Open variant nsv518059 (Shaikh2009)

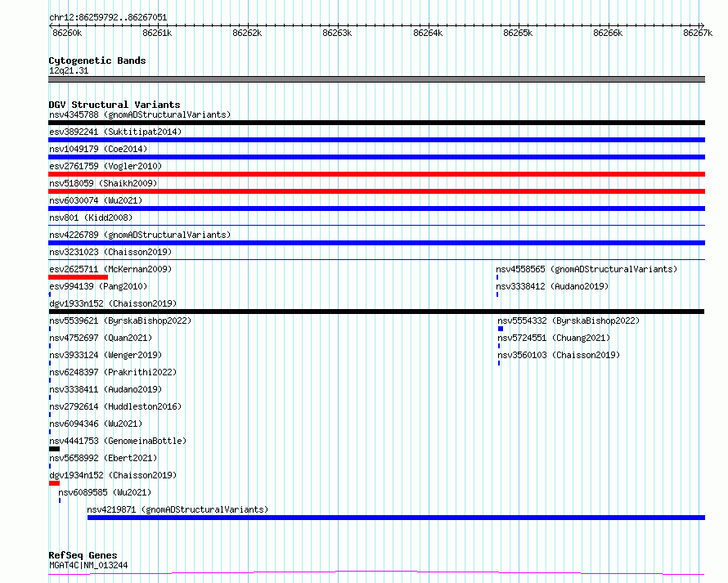(103, 183)
